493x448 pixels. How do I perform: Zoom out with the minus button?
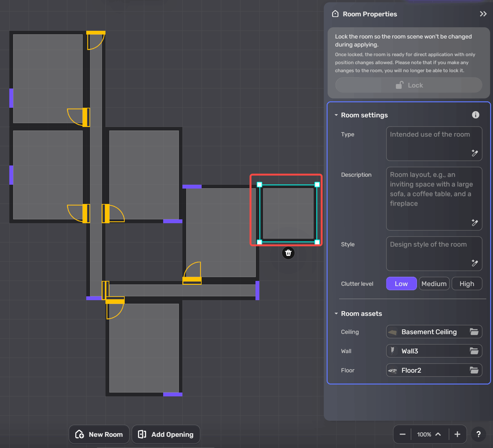tap(403, 434)
